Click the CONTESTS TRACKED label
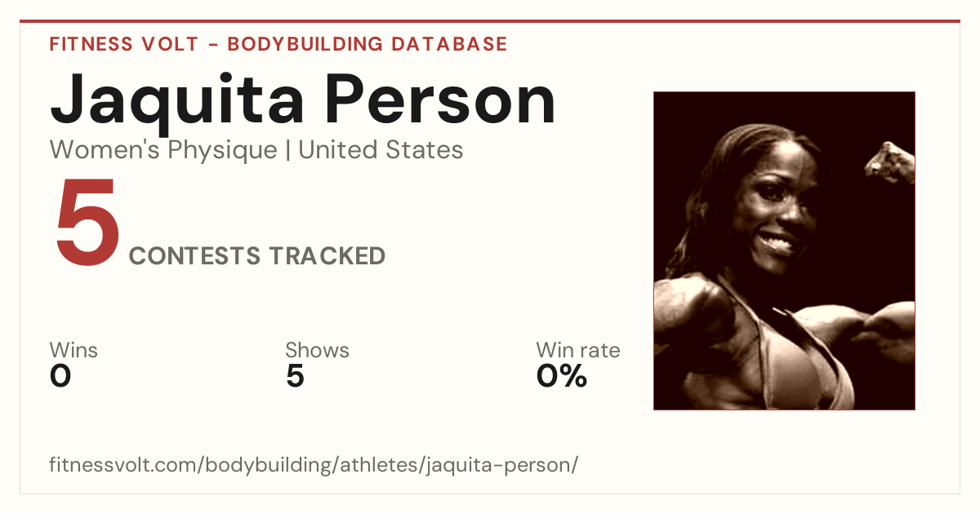 tap(257, 256)
